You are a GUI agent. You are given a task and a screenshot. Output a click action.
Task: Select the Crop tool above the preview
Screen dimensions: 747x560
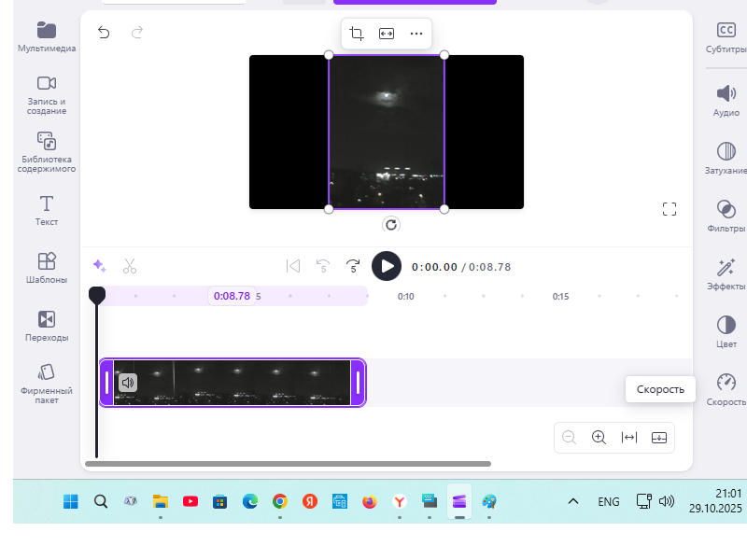356,33
